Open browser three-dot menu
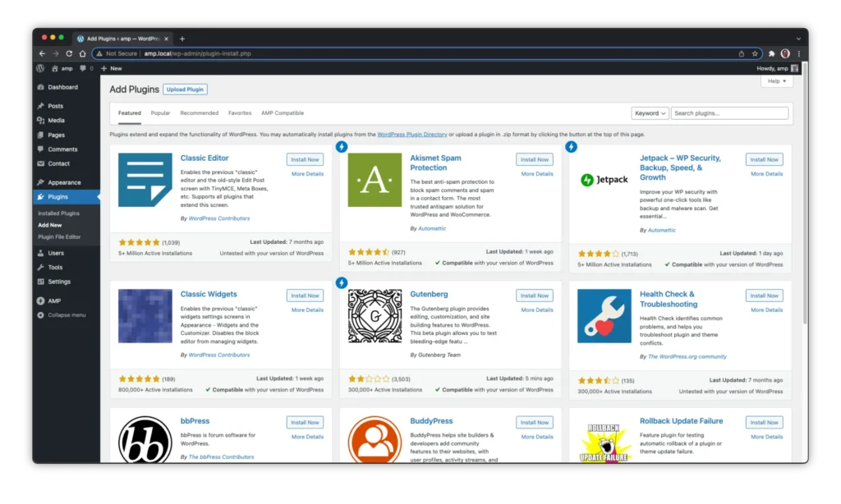Viewport: 841px width, 504px height. coord(798,53)
